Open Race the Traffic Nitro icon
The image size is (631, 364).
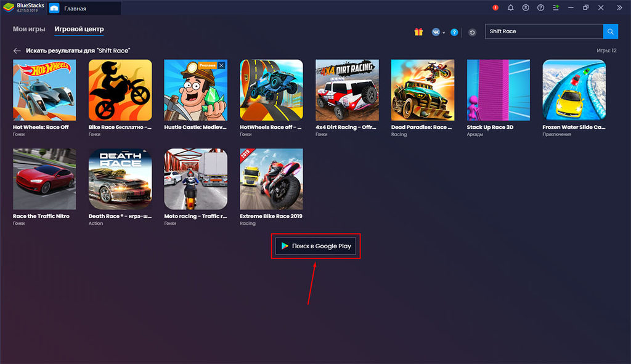[44, 179]
